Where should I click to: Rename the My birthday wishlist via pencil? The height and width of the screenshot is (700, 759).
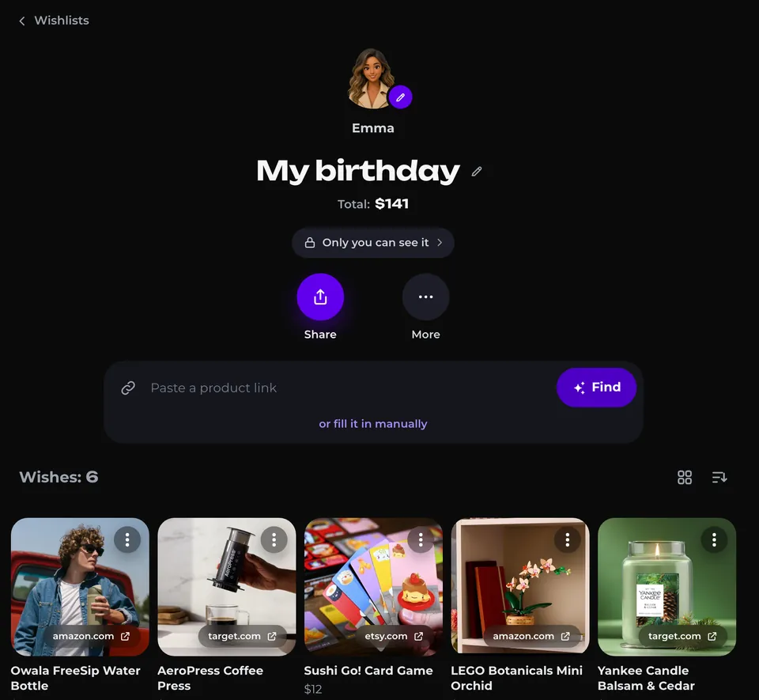click(x=477, y=172)
